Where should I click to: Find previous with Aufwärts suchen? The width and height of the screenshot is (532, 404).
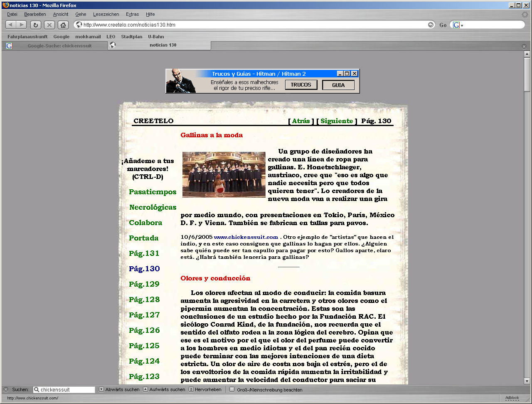pos(164,390)
